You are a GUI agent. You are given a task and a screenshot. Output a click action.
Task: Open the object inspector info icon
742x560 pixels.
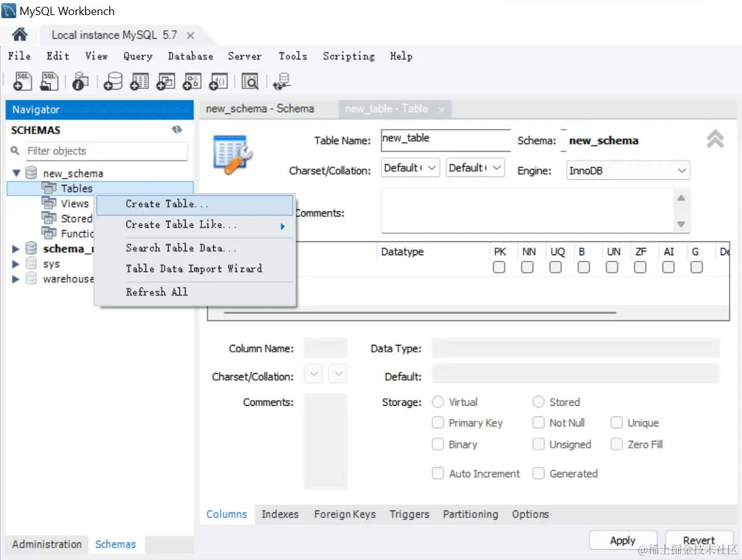click(x=80, y=82)
